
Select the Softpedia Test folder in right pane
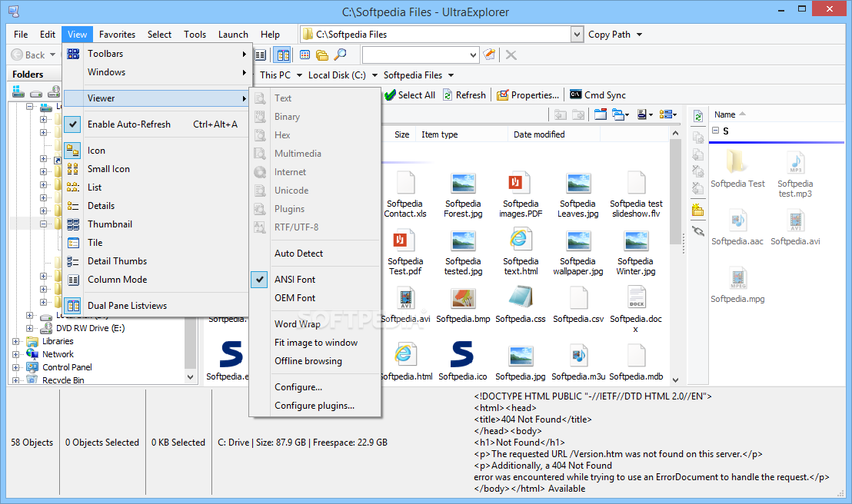pos(737,162)
